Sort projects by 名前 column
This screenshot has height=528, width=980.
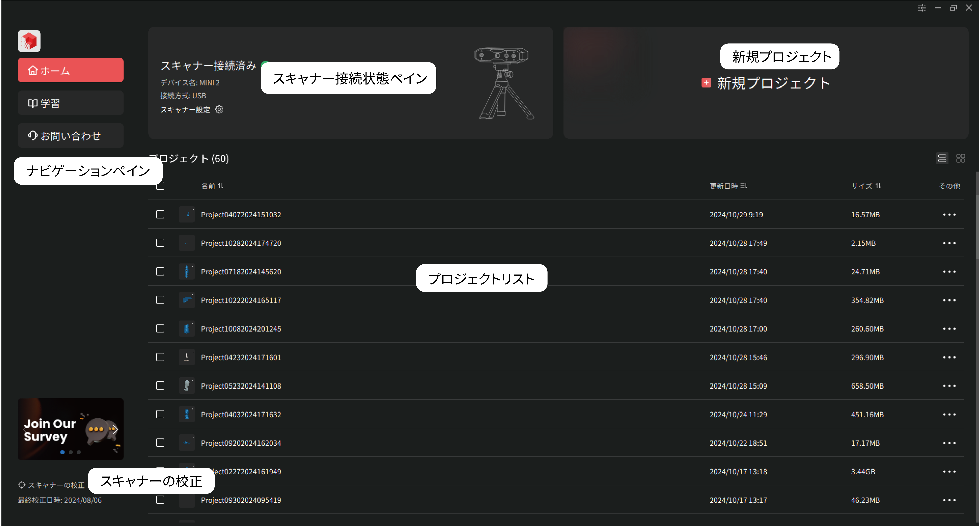tap(212, 186)
